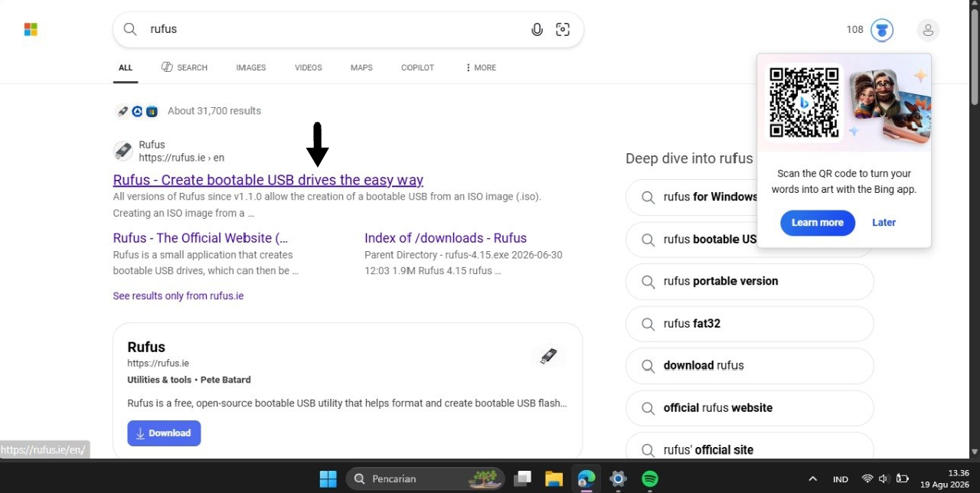Expand the MORE search categories menu
Image resolution: width=980 pixels, height=493 pixels.
tap(480, 67)
